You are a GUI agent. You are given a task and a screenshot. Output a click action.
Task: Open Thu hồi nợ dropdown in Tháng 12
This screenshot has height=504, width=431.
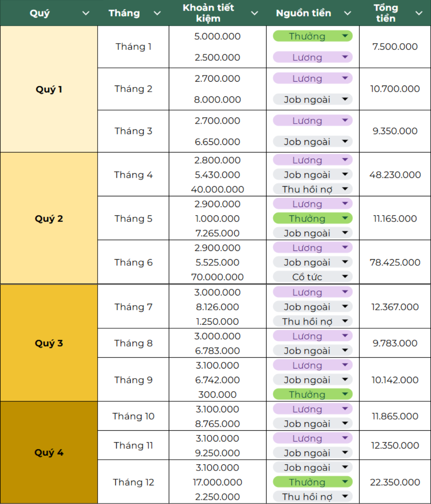(345, 496)
